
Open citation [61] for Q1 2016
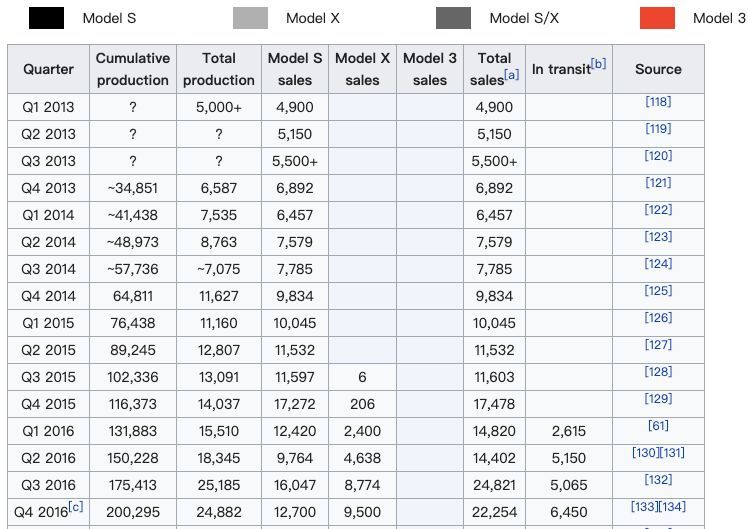pos(658,425)
